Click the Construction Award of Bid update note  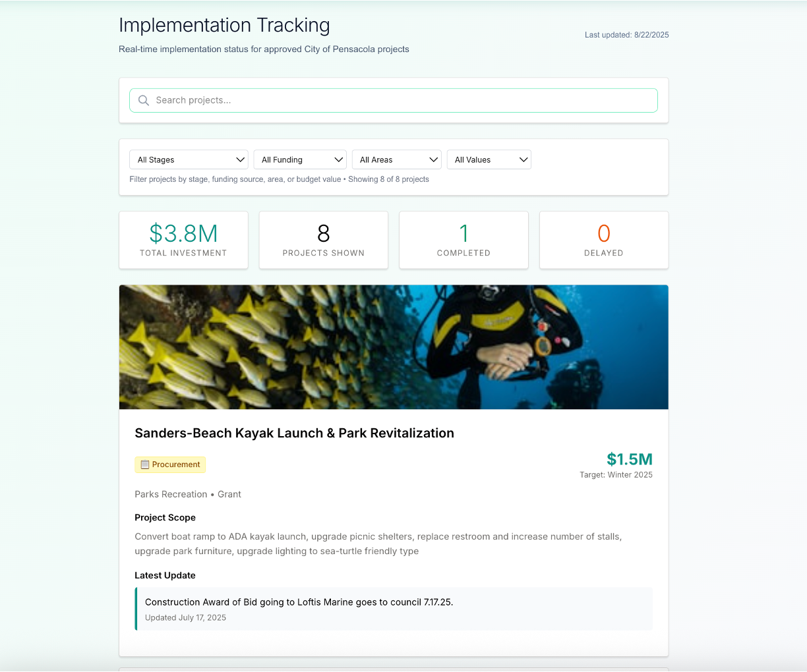click(x=299, y=602)
